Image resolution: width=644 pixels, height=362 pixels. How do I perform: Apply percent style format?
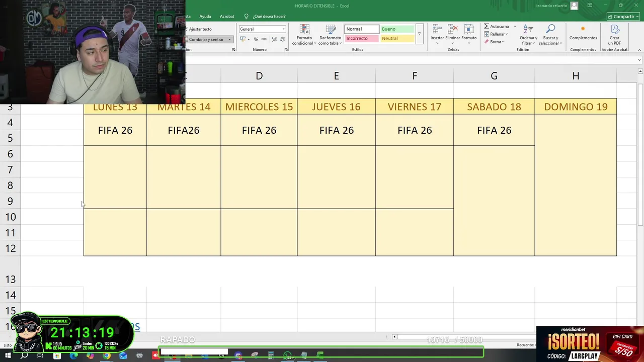256,39
